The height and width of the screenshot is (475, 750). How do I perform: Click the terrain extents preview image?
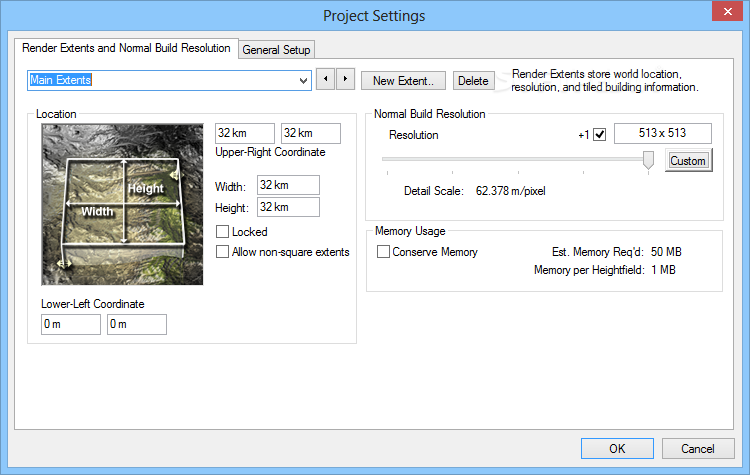click(x=122, y=204)
